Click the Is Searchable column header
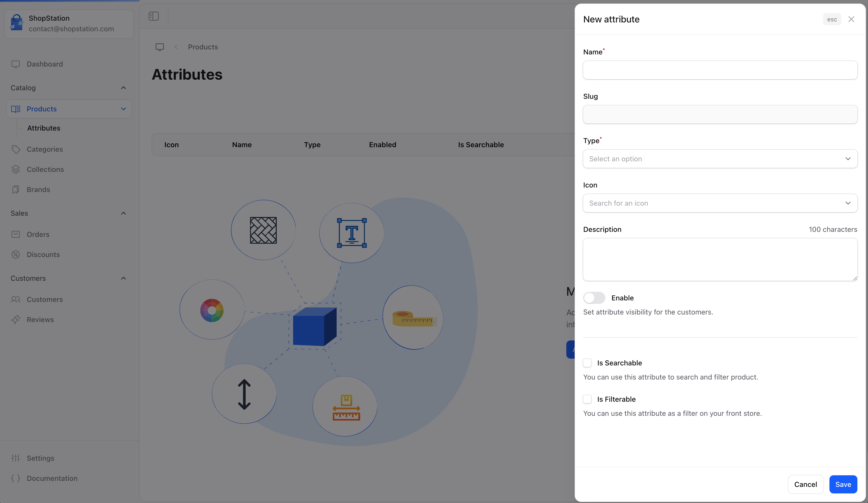This screenshot has width=868, height=503. coord(481,145)
